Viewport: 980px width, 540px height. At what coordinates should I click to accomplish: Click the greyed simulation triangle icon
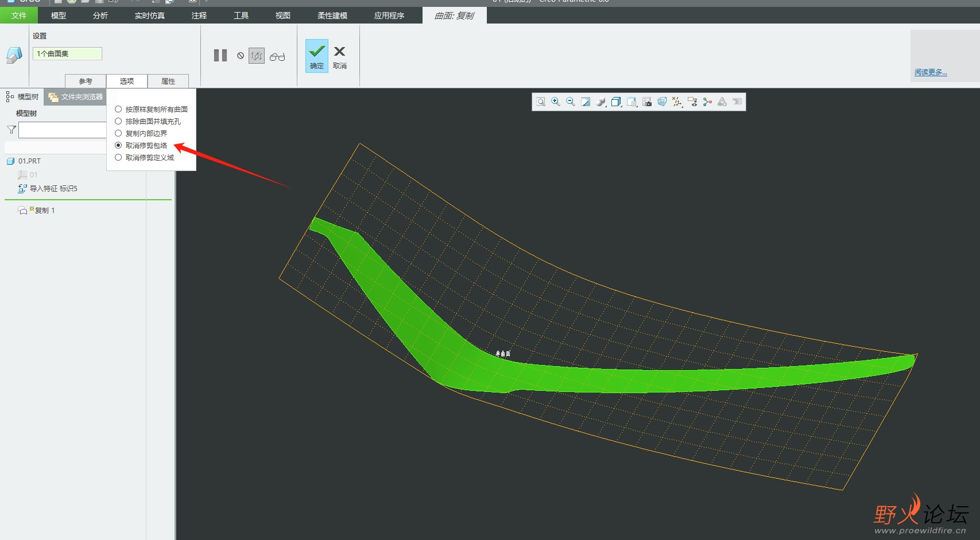722,102
